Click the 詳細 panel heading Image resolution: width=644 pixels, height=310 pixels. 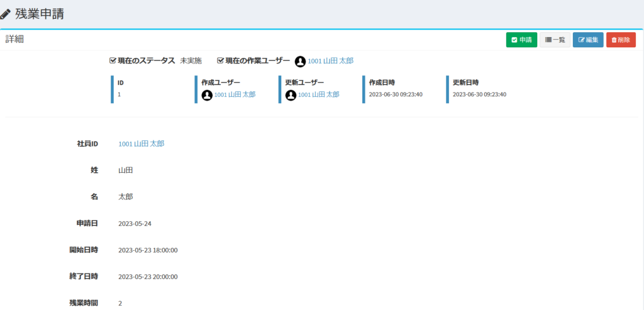[x=14, y=40]
